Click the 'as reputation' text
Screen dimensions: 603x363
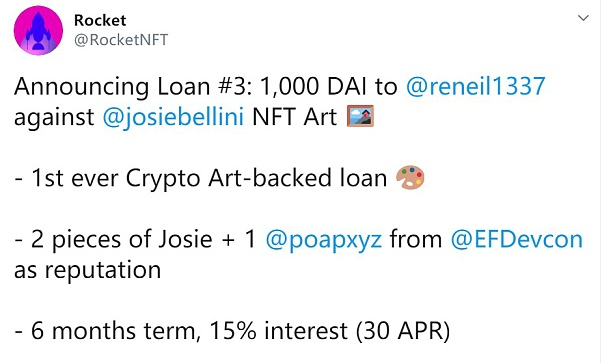pos(88,270)
